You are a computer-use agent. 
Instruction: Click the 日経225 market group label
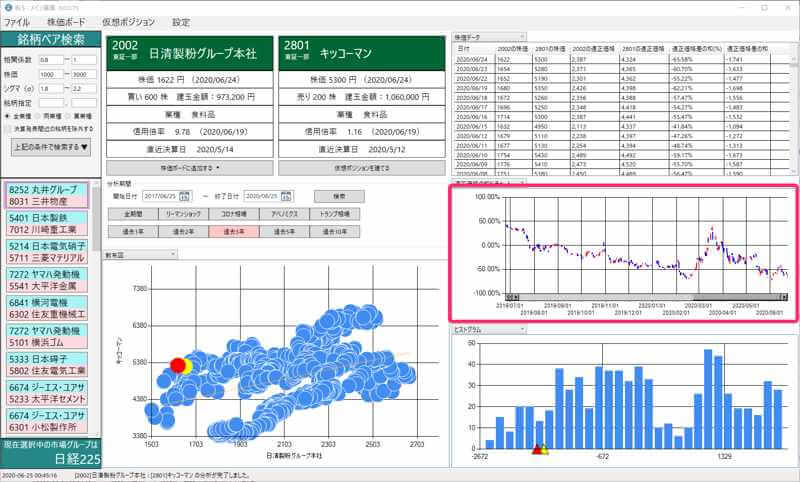click(x=78, y=459)
